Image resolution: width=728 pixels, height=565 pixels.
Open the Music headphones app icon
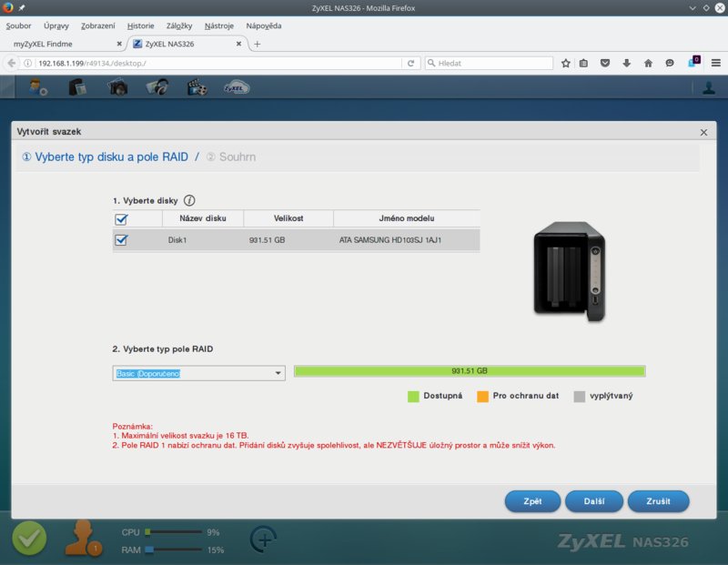[157, 87]
